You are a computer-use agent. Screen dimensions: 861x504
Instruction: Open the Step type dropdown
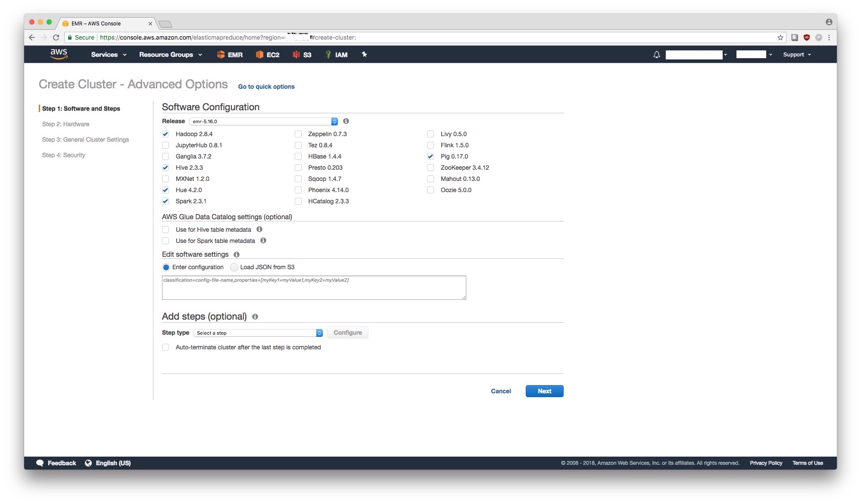pyautogui.click(x=258, y=333)
